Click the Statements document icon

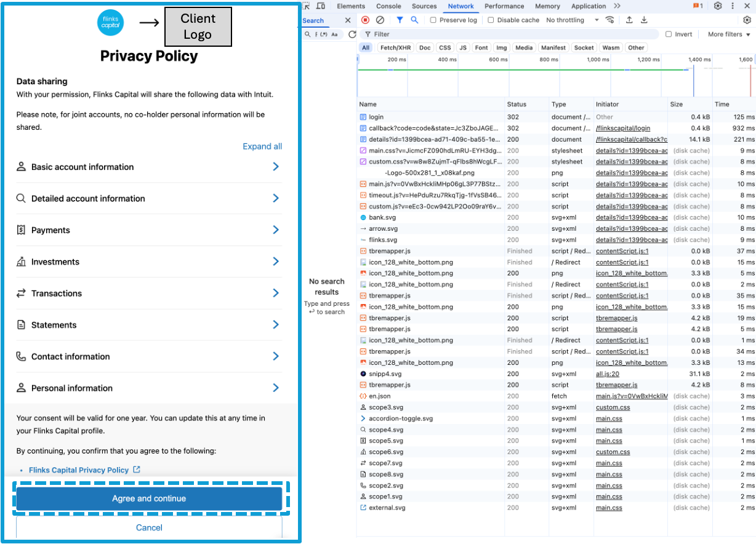(x=21, y=325)
